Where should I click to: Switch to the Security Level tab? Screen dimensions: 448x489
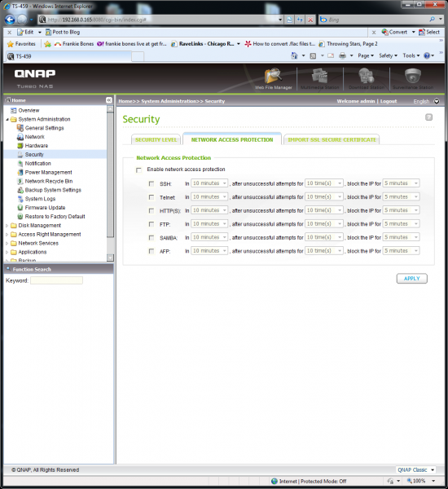point(156,139)
